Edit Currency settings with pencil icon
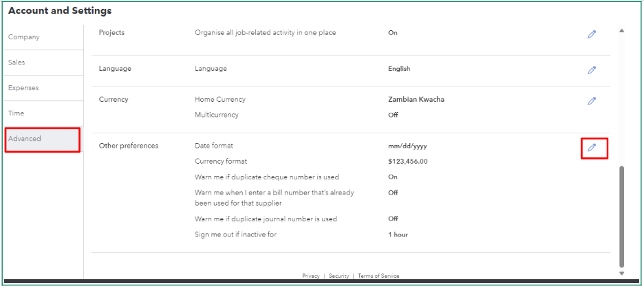The width and height of the screenshot is (644, 288). point(591,101)
